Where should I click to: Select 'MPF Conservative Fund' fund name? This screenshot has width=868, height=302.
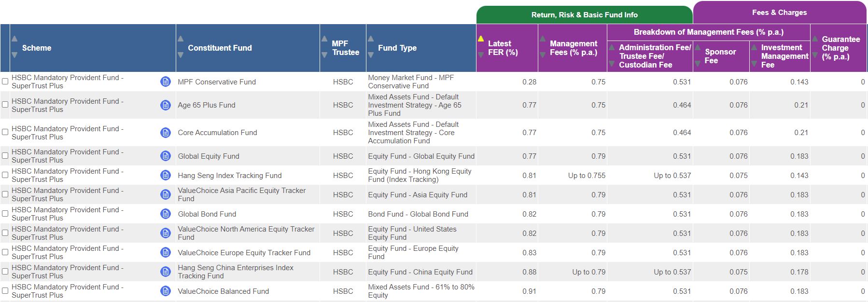pyautogui.click(x=217, y=82)
